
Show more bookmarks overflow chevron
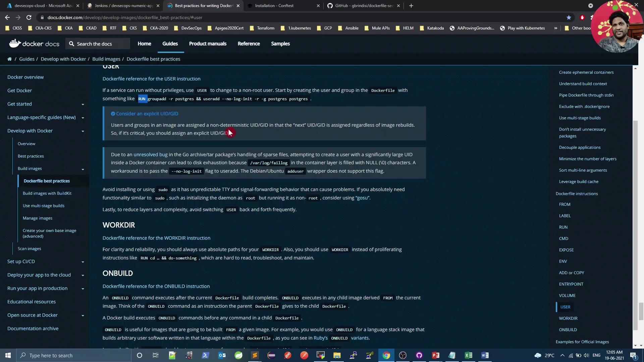click(x=556, y=28)
